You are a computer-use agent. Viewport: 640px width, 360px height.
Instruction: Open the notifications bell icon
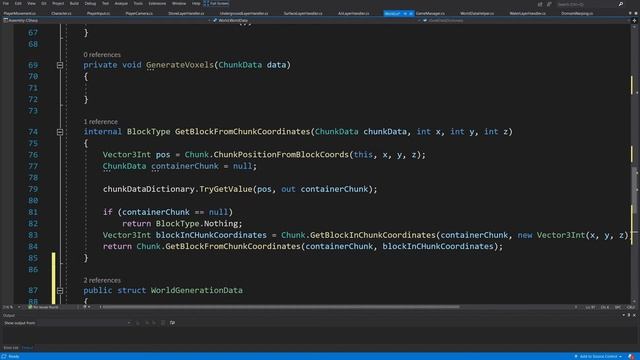tap(632, 357)
